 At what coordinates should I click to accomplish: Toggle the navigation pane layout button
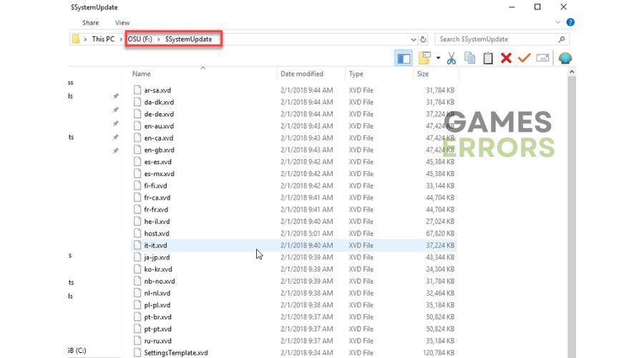point(404,59)
